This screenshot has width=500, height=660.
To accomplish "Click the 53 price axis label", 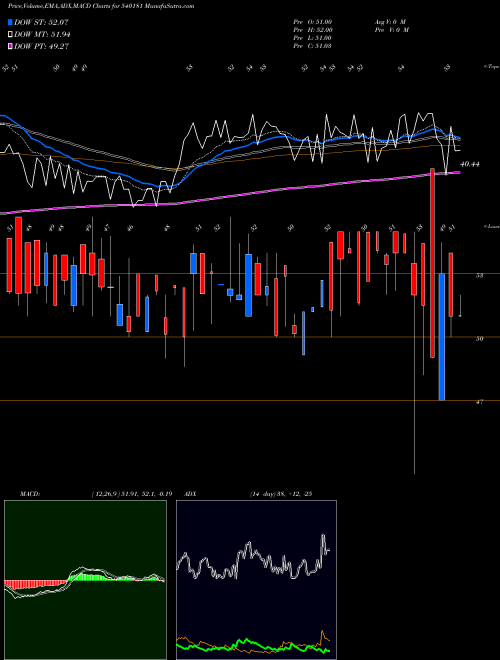I will (479, 276).
